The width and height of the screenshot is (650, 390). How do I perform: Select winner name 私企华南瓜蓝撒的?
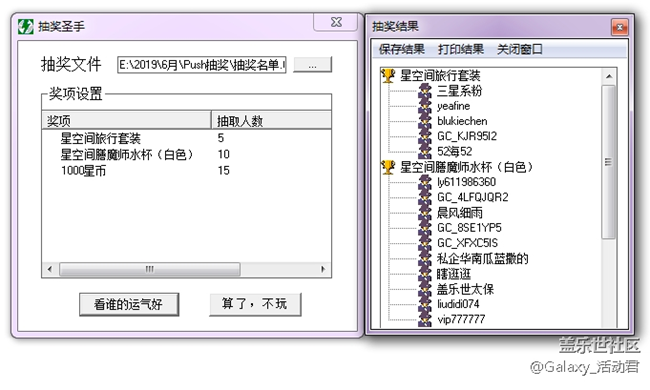pos(483,258)
